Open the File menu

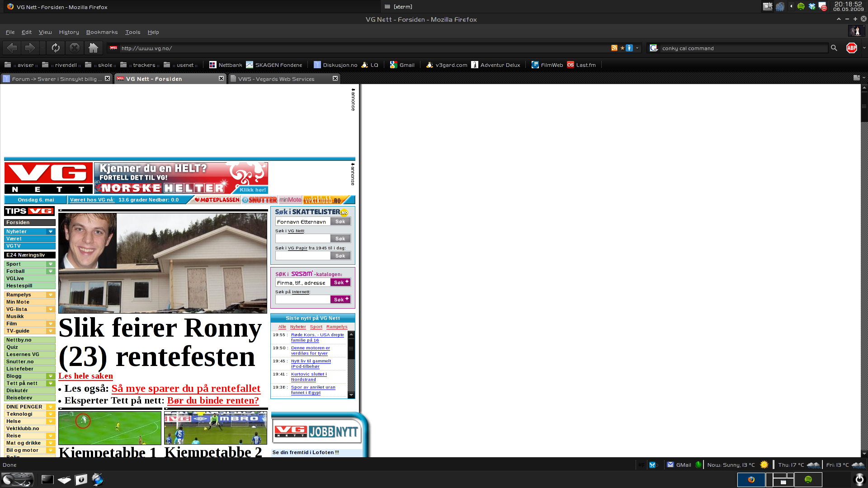(x=10, y=32)
